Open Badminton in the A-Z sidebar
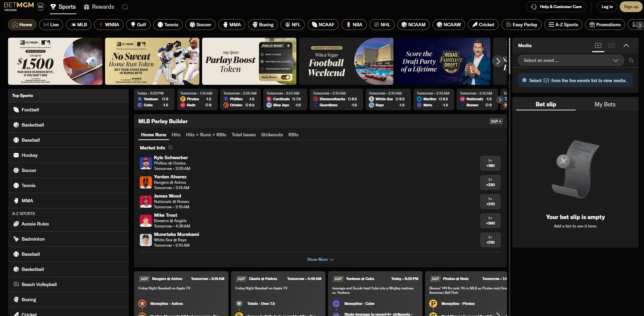The width and height of the screenshot is (644, 316). click(x=68, y=239)
